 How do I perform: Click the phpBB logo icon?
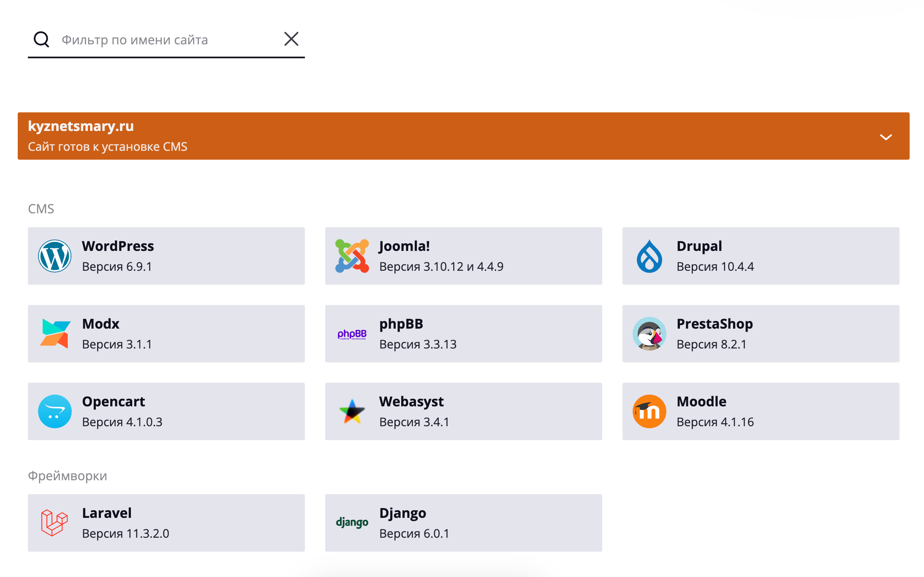(x=352, y=335)
